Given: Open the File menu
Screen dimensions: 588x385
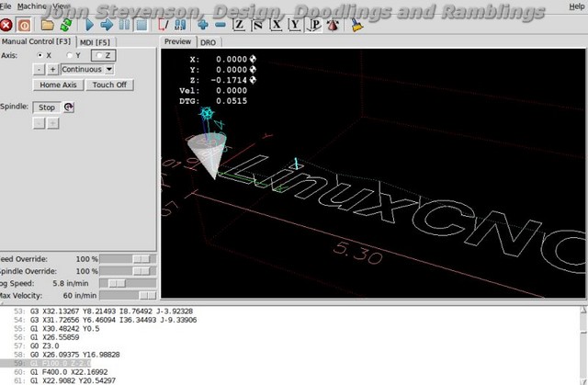Looking at the screenshot, I should click(x=6, y=6).
